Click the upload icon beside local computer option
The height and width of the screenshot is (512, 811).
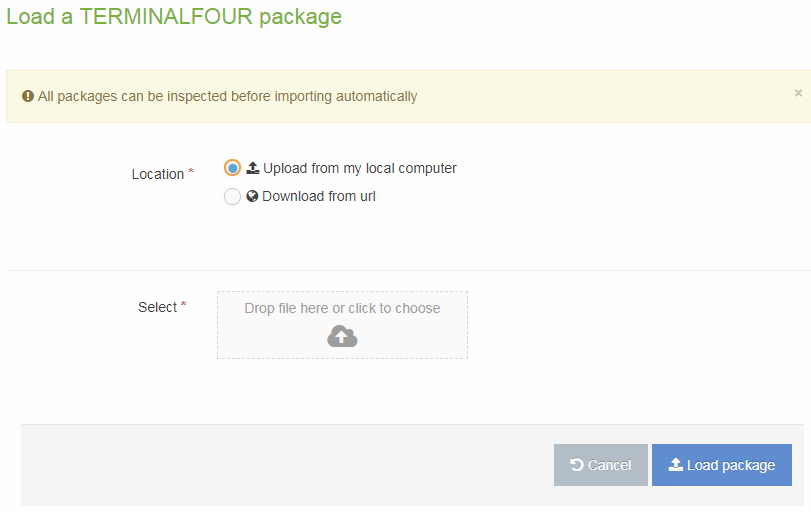click(253, 168)
